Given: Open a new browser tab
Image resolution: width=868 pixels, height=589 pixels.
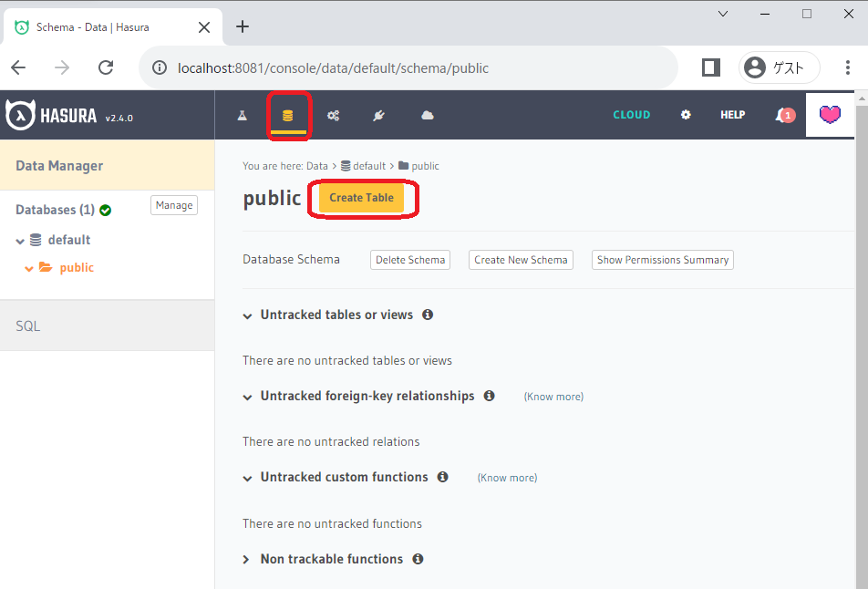Looking at the screenshot, I should click(x=243, y=26).
